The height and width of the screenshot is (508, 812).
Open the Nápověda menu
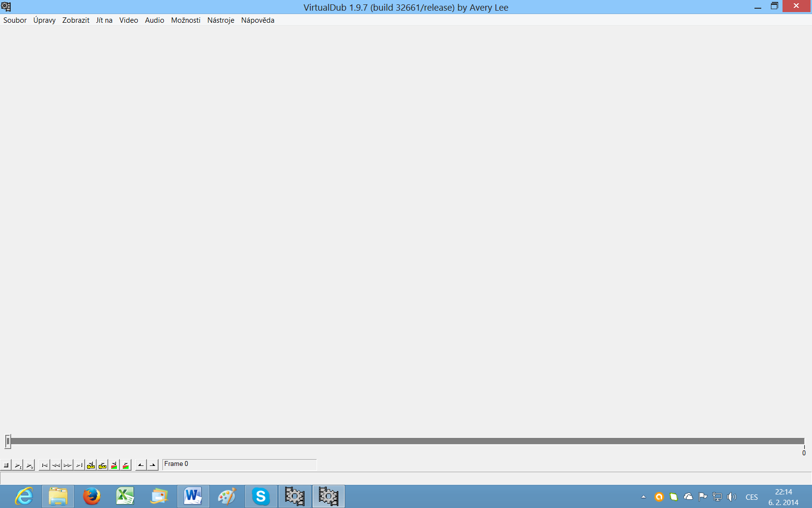258,20
